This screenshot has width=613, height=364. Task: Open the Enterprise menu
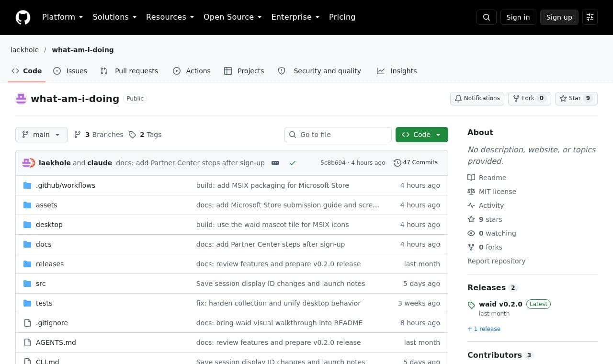click(295, 17)
